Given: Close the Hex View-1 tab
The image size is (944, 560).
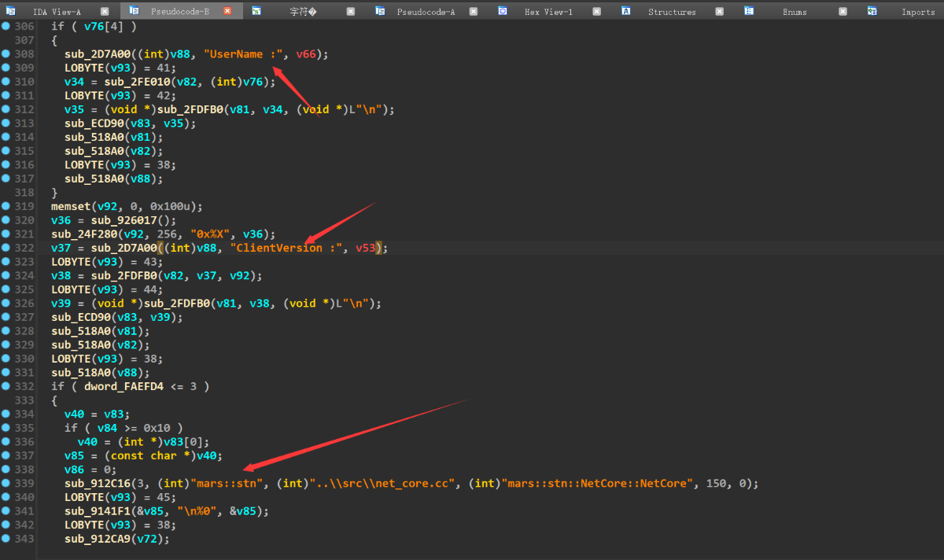Looking at the screenshot, I should tap(597, 11).
